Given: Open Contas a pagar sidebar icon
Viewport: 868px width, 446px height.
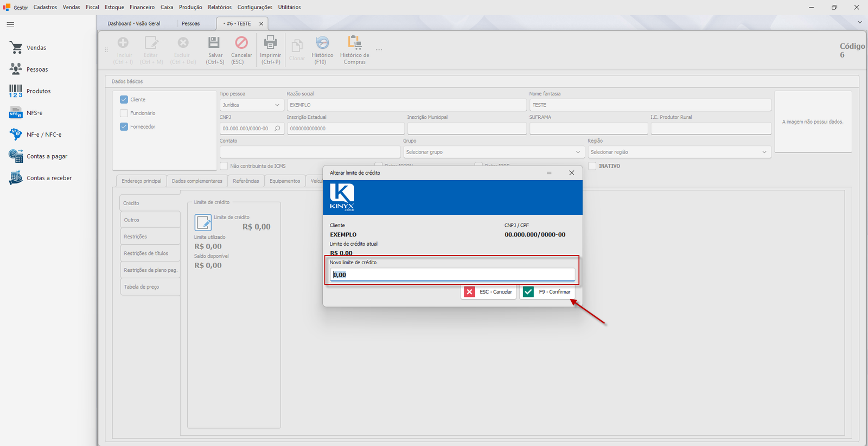Looking at the screenshot, I should pos(16,156).
